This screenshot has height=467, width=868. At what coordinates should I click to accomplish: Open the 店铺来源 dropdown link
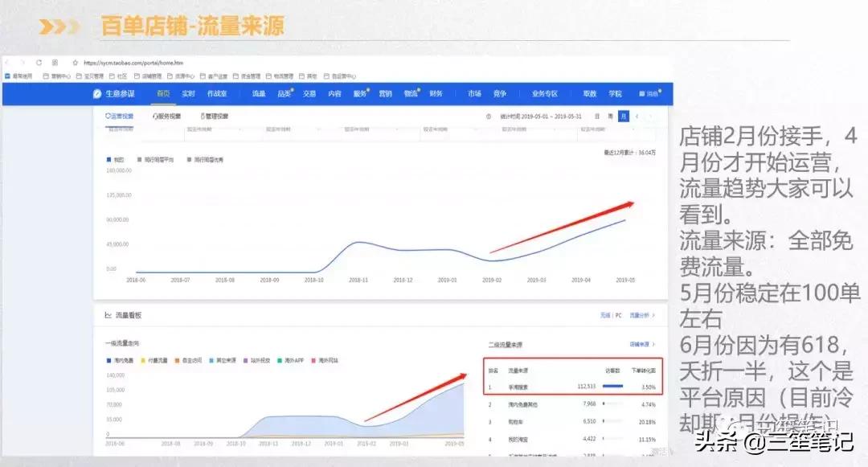(x=640, y=345)
